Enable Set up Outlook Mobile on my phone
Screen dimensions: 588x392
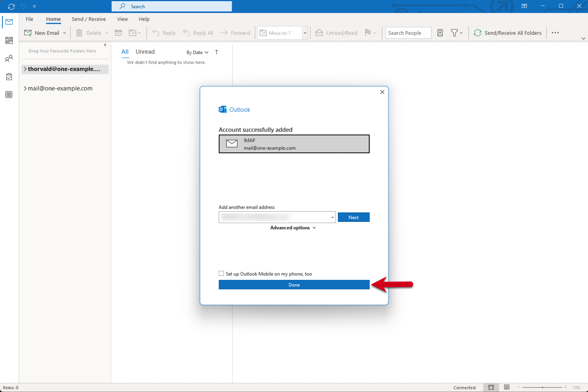point(221,274)
